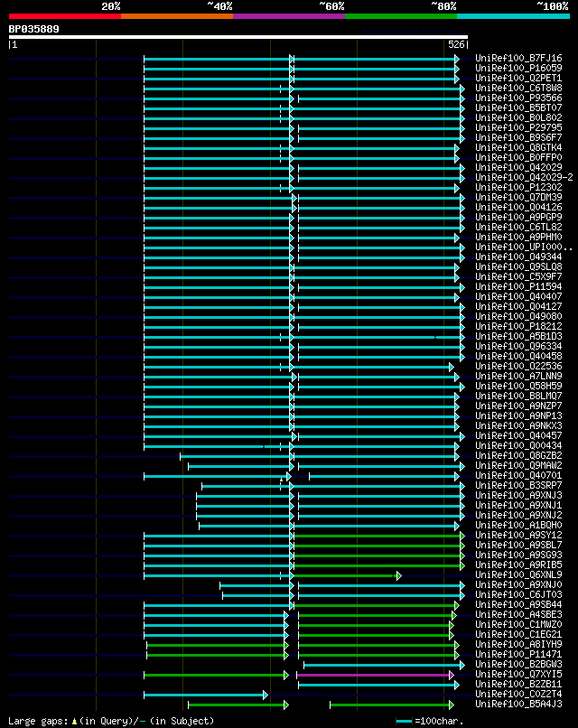
Task: Select hit label UniRef100_Q6XNL9
Action: (518, 574)
